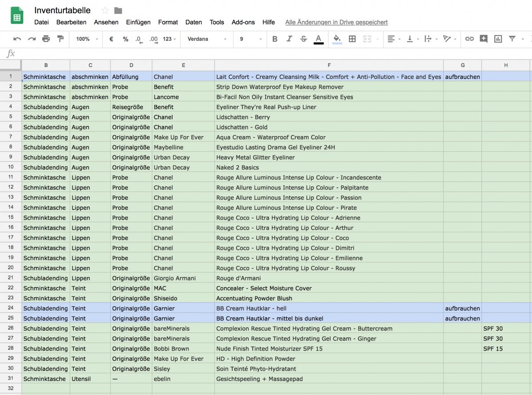Open the Bearbeiten menu
This screenshot has height=395, width=532.
click(x=71, y=22)
